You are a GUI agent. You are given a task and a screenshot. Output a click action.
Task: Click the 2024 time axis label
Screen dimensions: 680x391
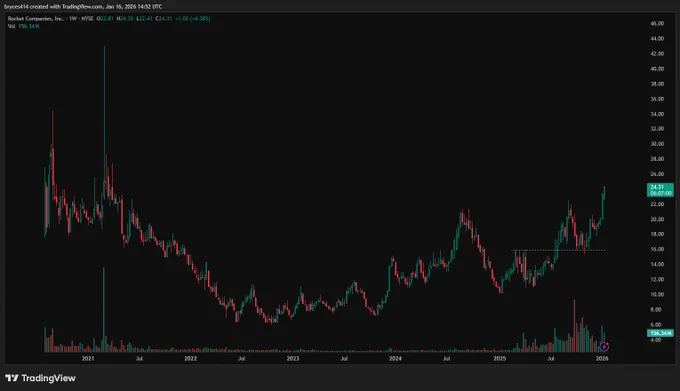[x=395, y=358]
